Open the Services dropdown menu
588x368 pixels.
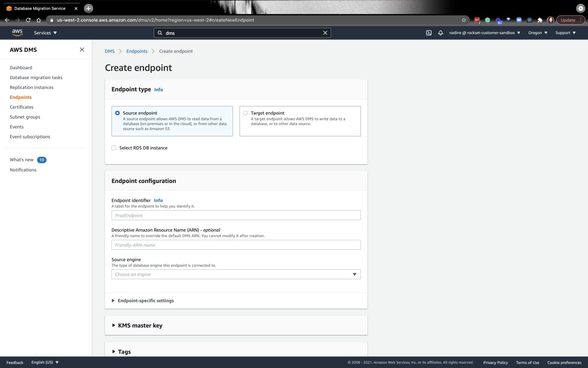coord(45,33)
